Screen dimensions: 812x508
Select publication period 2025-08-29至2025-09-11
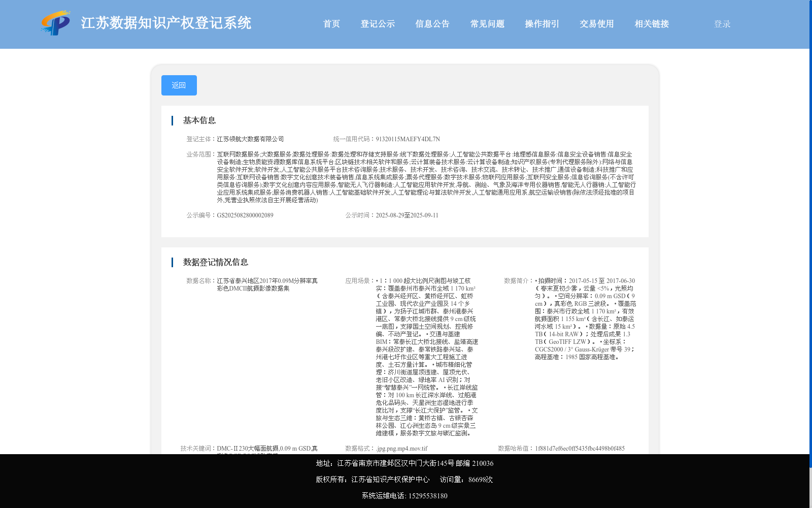coord(407,215)
